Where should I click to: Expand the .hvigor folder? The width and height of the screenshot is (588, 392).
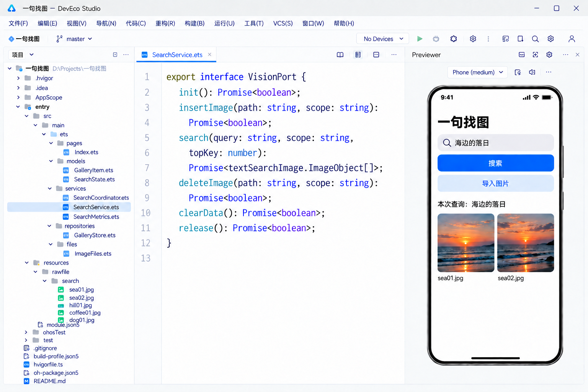pos(18,78)
